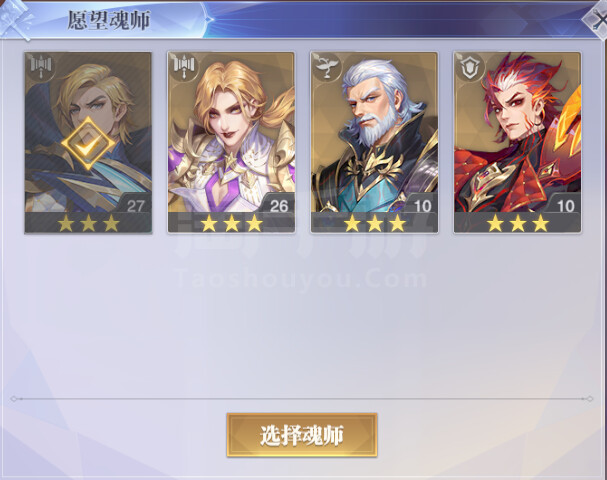Screen dimensions: 607x480
Task: Click the attack-type icon on blond male card
Action: coord(41,67)
